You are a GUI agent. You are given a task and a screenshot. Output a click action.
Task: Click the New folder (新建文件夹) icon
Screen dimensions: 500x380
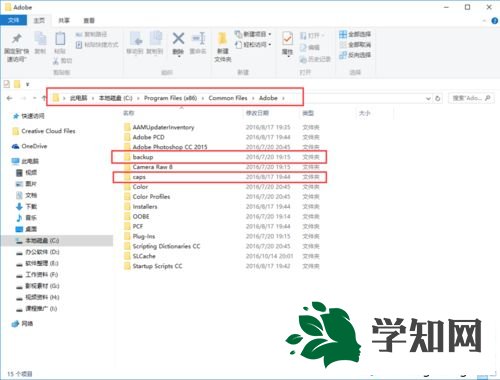pyautogui.click(x=222, y=39)
